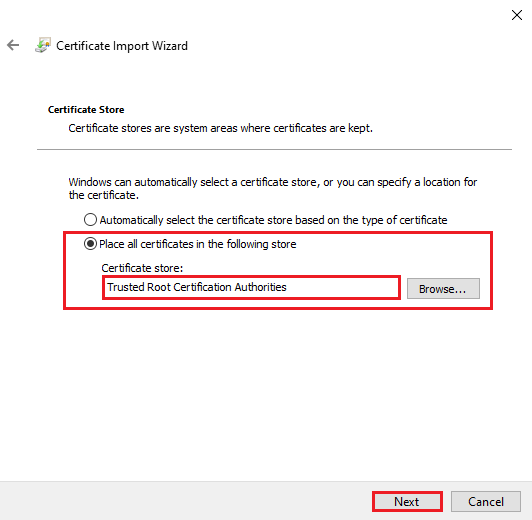Go back using the left arrow icon
Viewport: 532px width, 520px height.
coord(13,45)
